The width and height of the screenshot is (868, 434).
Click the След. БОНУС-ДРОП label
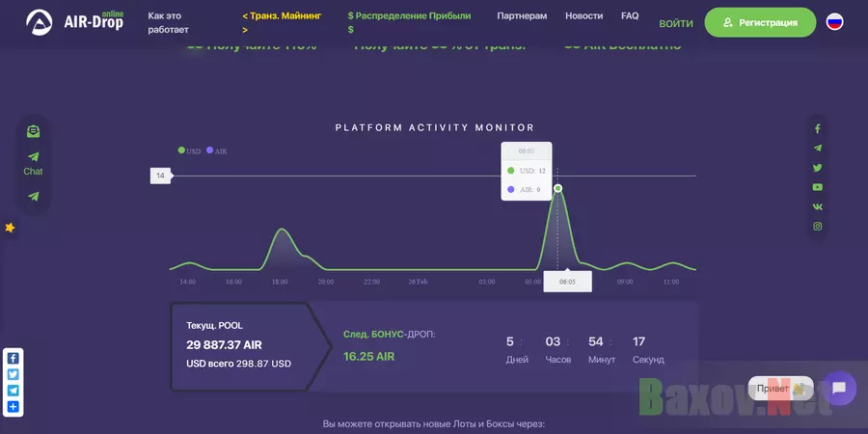390,335
